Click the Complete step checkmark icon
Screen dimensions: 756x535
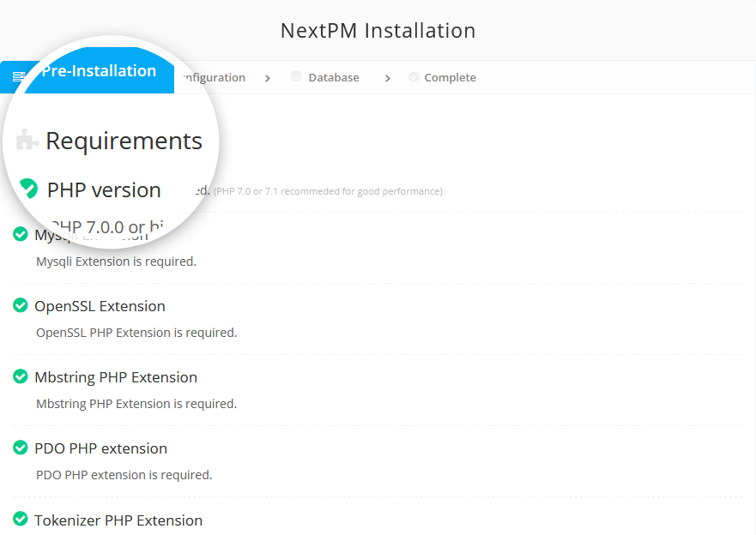pos(414,77)
